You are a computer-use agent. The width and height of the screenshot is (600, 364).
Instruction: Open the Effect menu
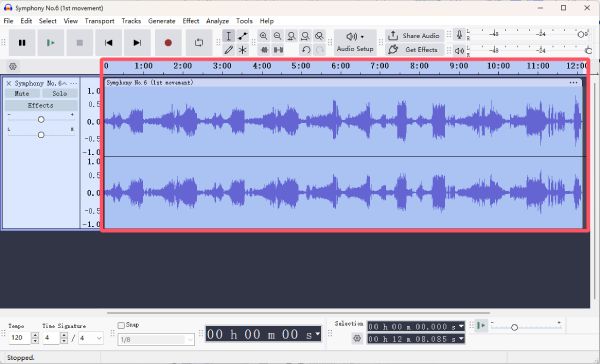191,21
